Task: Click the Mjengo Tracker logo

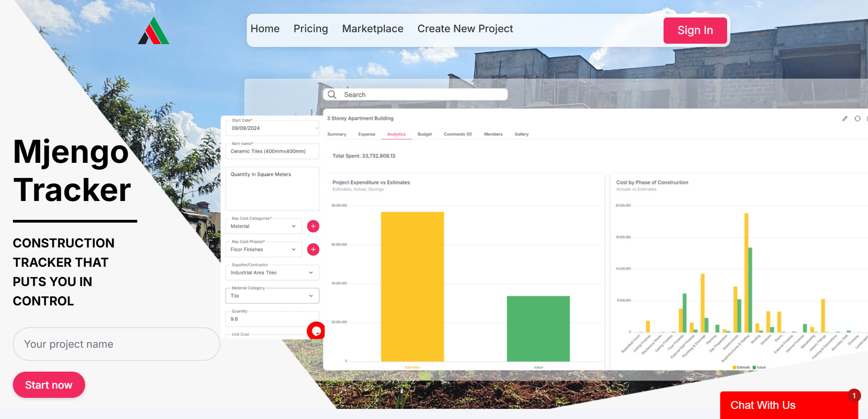Action: tap(153, 31)
